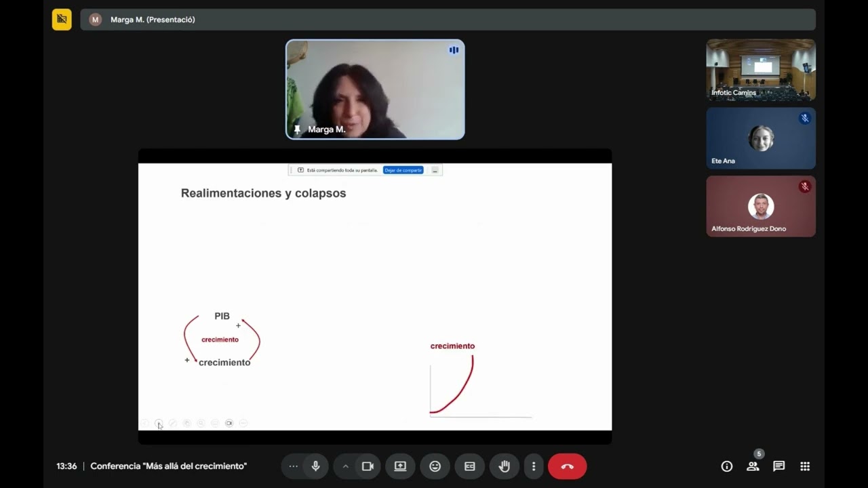Open activities grid icon

pos(805,466)
